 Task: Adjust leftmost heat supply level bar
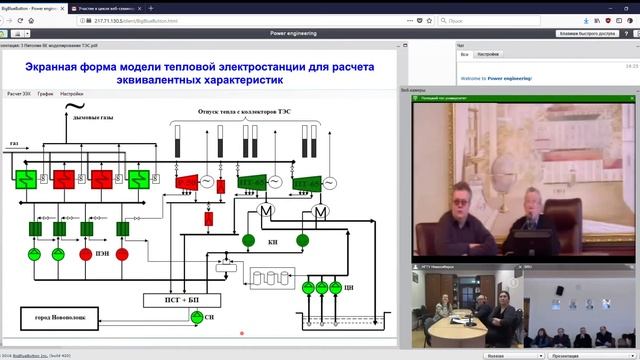pos(178,141)
